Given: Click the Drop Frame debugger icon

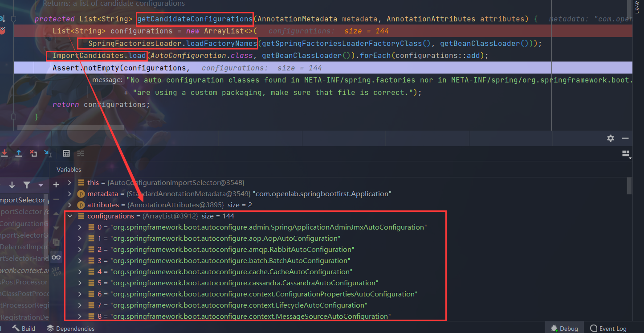Looking at the screenshot, I should point(33,153).
